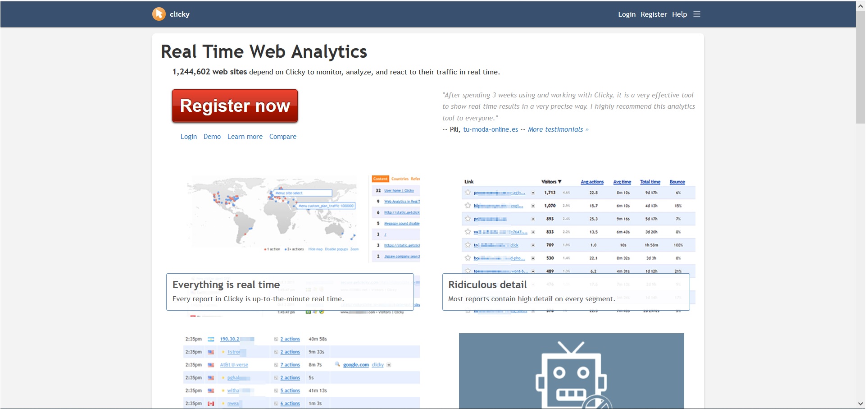Click the Countries tab in the map screenshot
This screenshot has height=409, width=868.
click(x=400, y=179)
